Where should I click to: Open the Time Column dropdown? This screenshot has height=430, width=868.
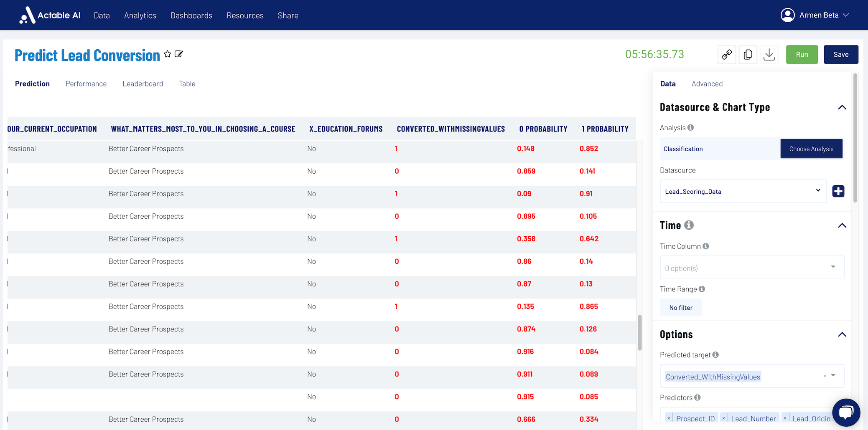(x=752, y=268)
